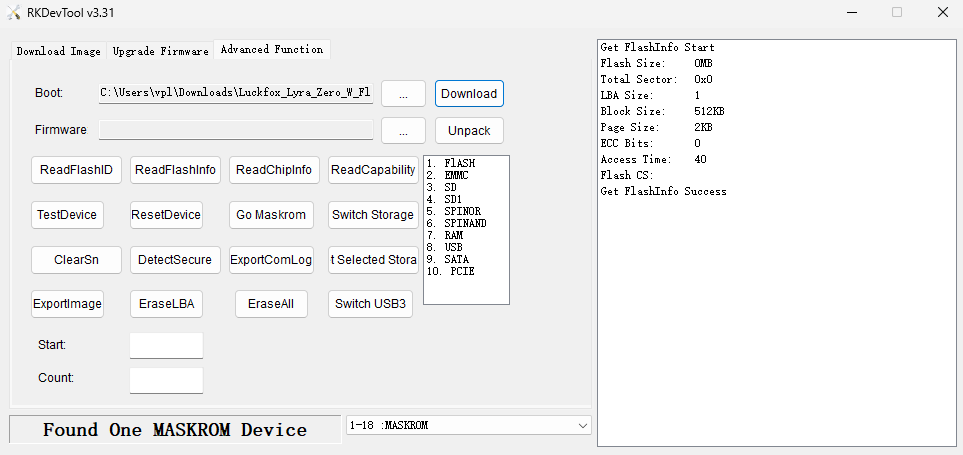
Task: Click ExportComLog button
Action: [x=271, y=260]
